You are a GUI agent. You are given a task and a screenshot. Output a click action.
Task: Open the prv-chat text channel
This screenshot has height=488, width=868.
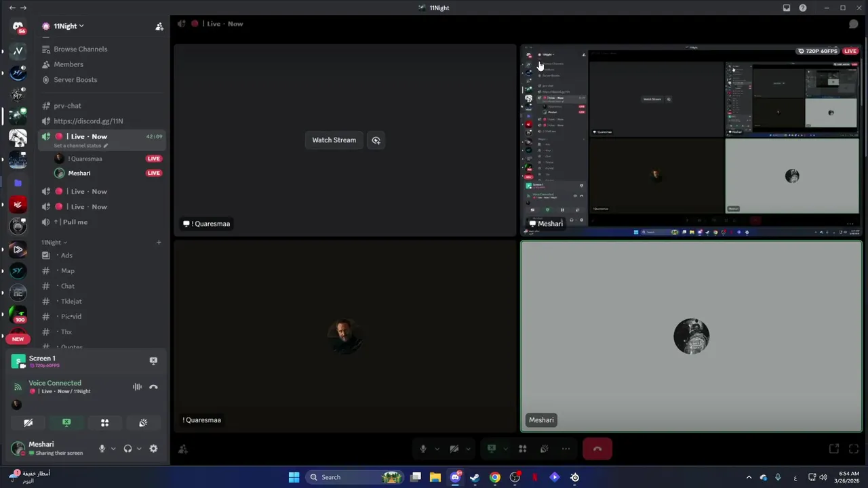pyautogui.click(x=67, y=106)
